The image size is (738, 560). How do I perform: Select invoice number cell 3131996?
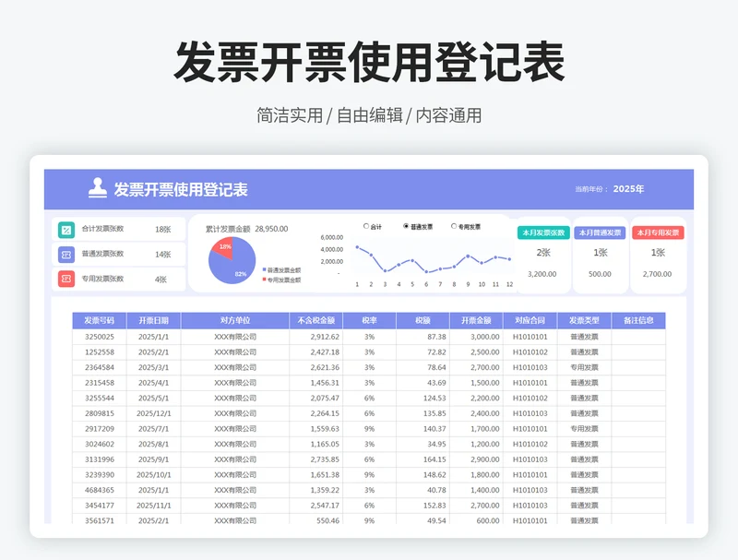tap(100, 459)
